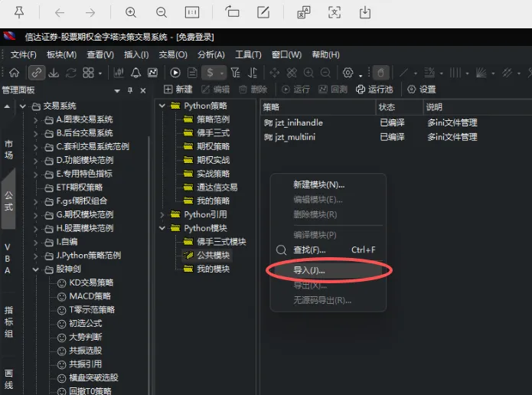Select the jzt_multiini row
Screen dimensions: 532x395
tap(396, 137)
